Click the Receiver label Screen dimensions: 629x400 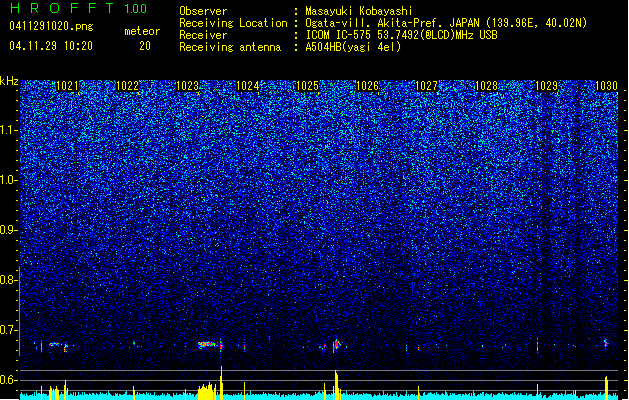click(203, 35)
